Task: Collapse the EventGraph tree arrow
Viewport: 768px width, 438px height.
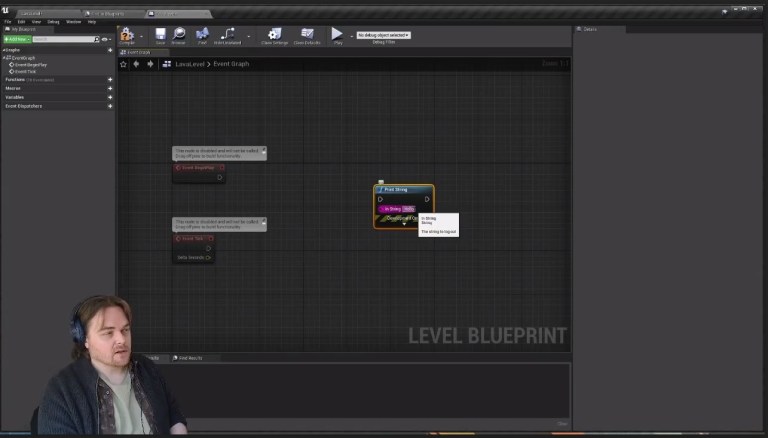Action: click(4, 58)
